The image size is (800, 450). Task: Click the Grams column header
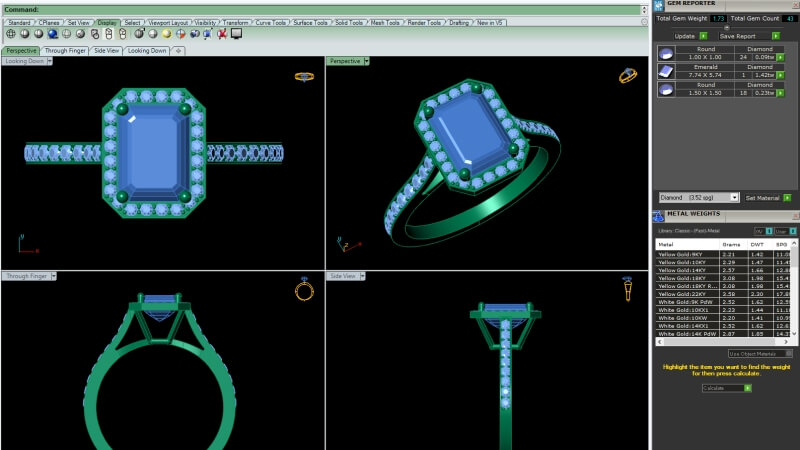click(x=731, y=244)
